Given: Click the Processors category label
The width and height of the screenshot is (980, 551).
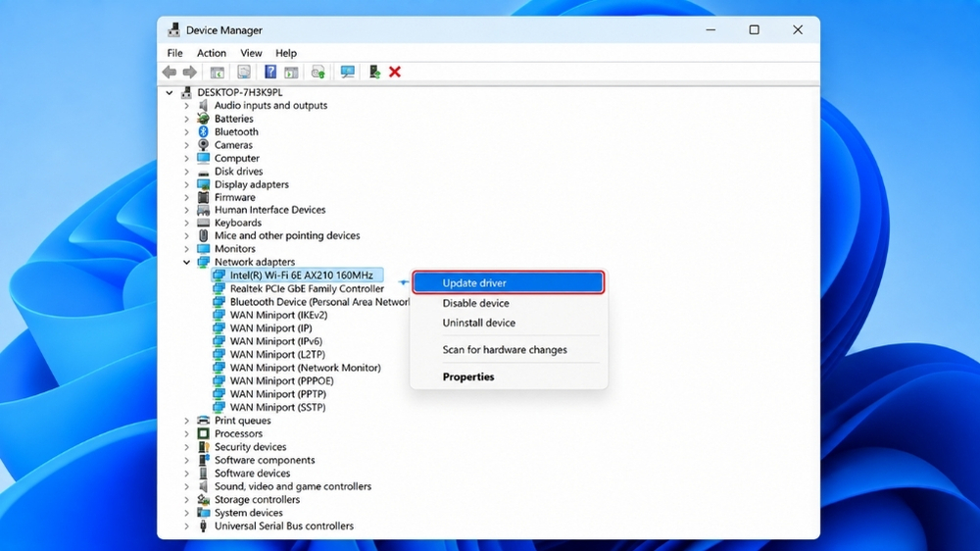Looking at the screenshot, I should point(238,433).
